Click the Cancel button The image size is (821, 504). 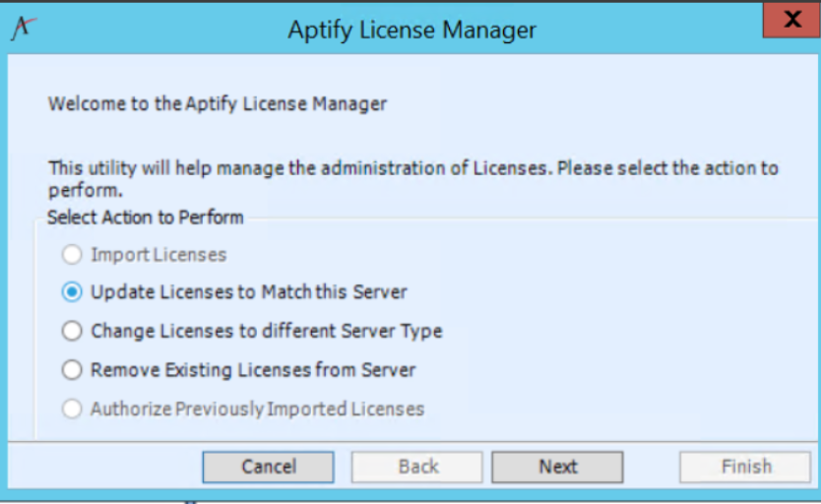pos(268,467)
